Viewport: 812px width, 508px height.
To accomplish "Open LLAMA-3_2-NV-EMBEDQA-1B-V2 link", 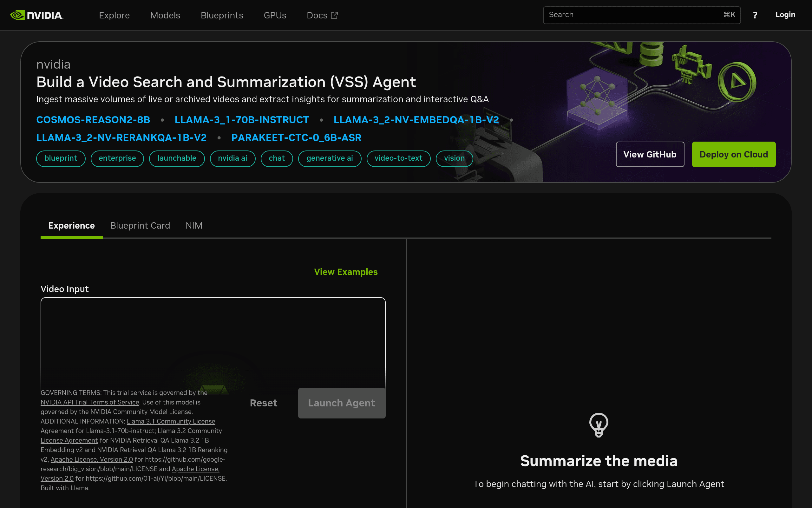I will 416,120.
